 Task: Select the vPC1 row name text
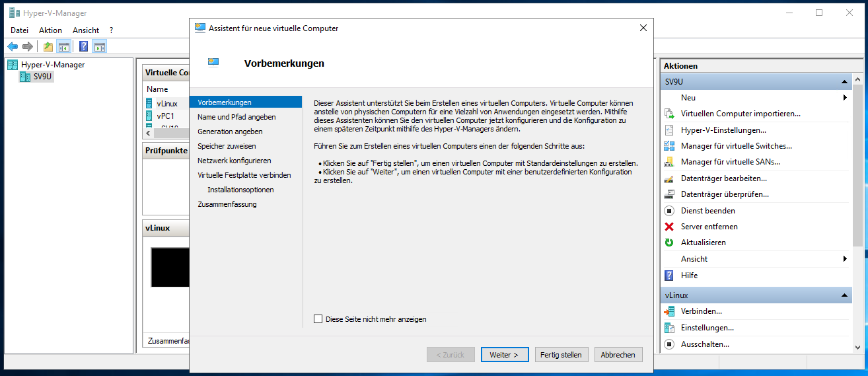click(x=165, y=116)
